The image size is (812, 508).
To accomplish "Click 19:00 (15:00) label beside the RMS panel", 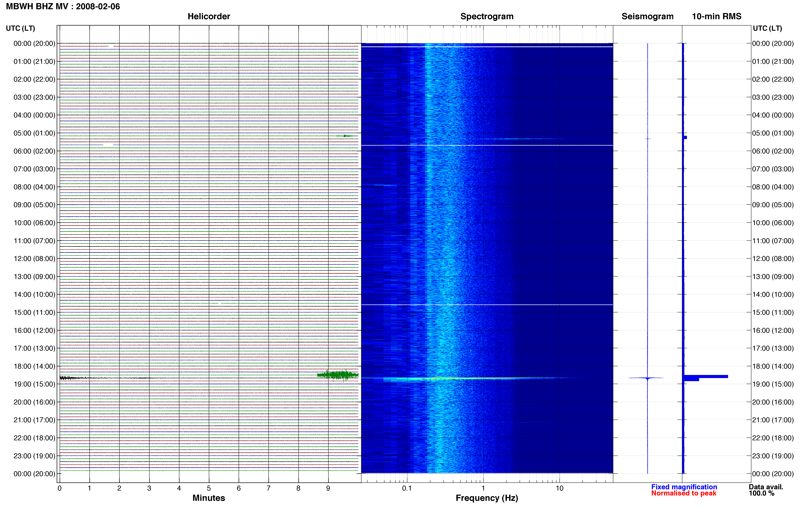I will [x=773, y=384].
